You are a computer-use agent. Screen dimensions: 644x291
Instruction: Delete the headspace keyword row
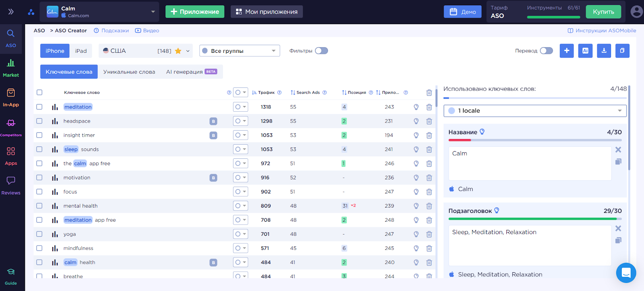point(429,121)
